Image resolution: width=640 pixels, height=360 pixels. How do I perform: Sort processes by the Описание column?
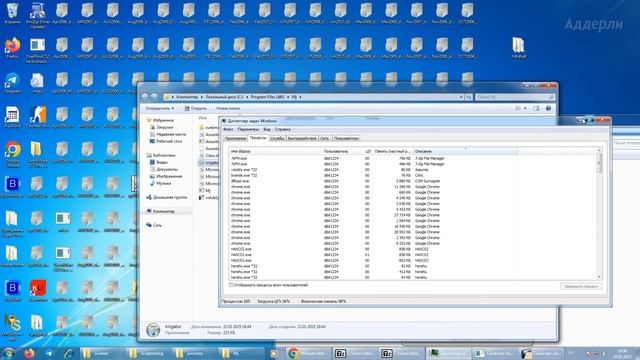pyautogui.click(x=466, y=151)
